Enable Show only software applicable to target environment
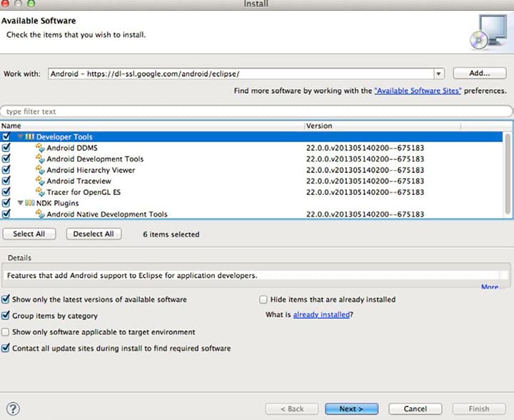This screenshot has width=514, height=420. [5, 332]
